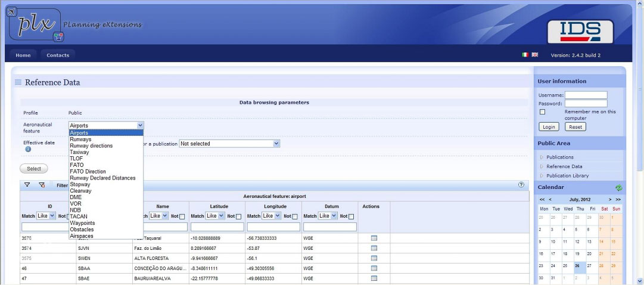Viewport: 644px width, 285px height.
Task: Toggle Not checkbox in Latitude column
Action: coord(238,216)
